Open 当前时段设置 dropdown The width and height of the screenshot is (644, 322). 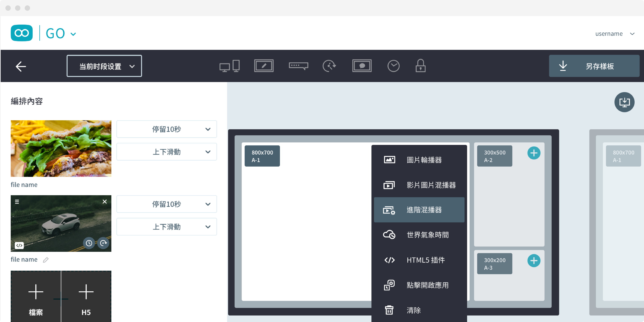coord(104,66)
